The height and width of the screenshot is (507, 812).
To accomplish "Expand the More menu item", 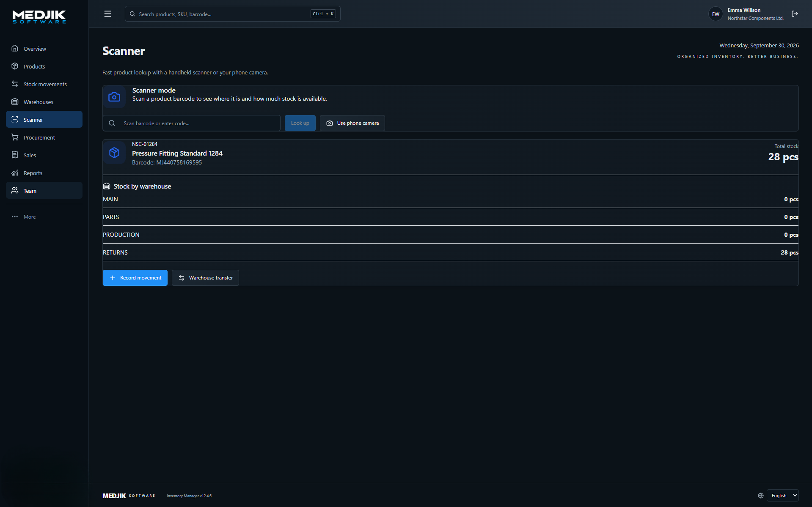I will pyautogui.click(x=44, y=217).
